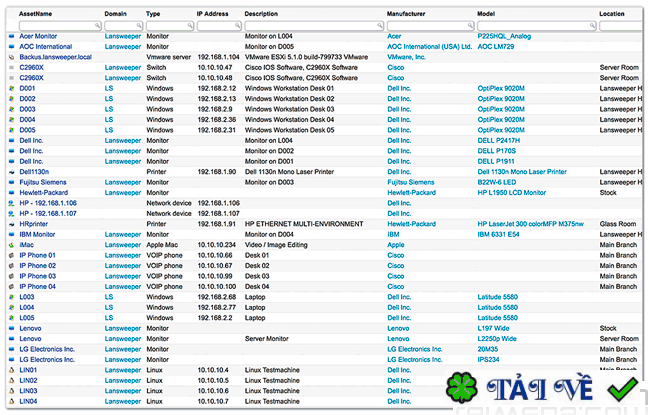650x415 pixels.
Task: Open the VMware, Inc. manufacturer link
Action: pos(407,57)
